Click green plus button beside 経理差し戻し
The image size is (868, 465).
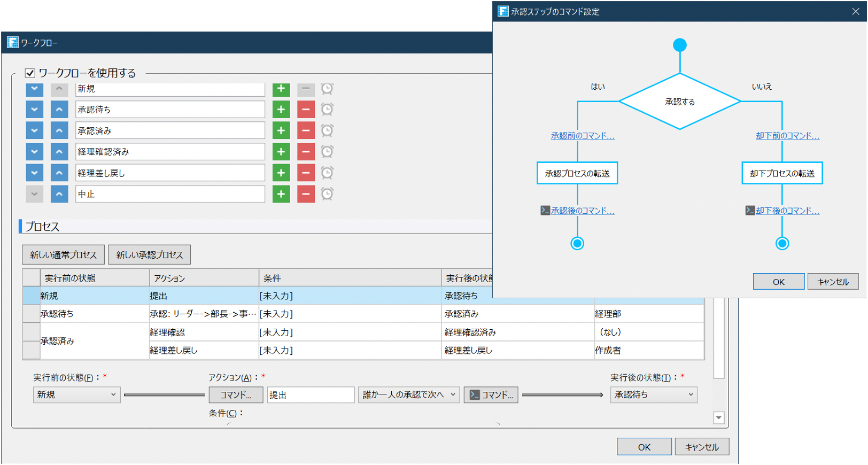click(x=281, y=173)
